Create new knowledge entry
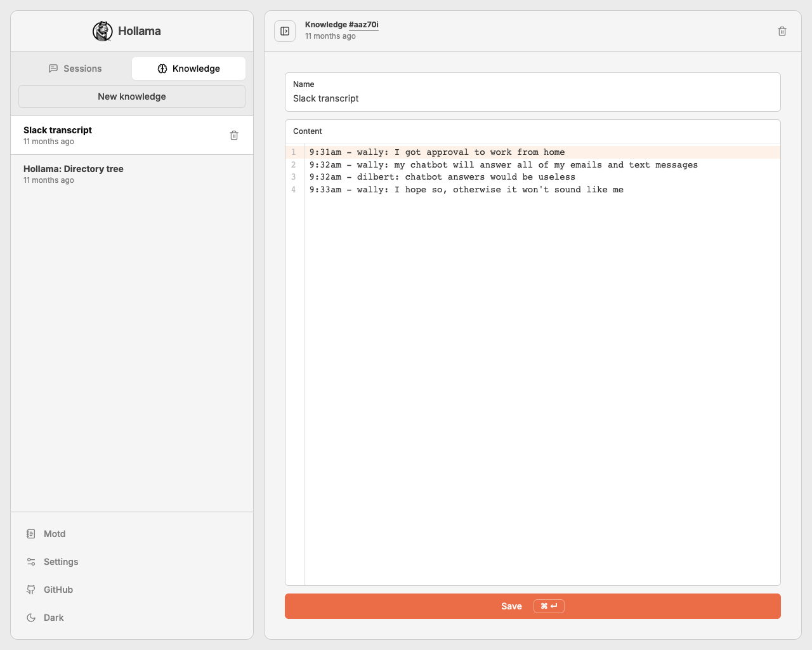This screenshot has width=812, height=650. [132, 96]
